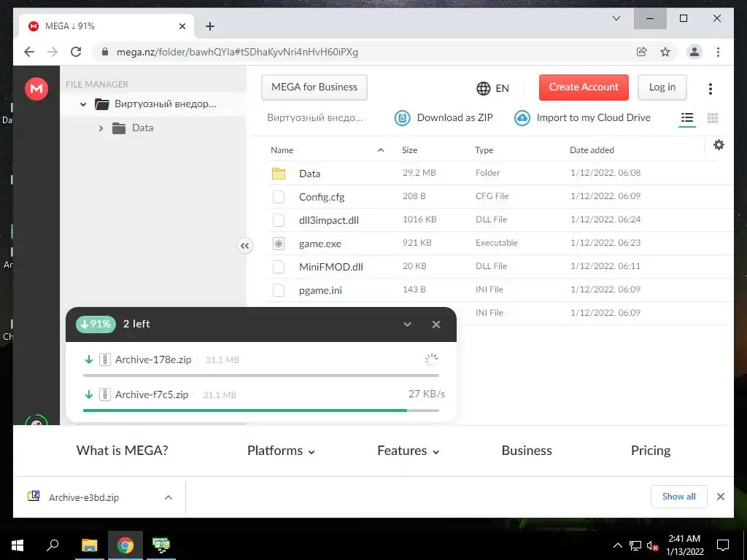Open File Explorer from taskbar
This screenshot has width=747, height=560.
click(89, 545)
